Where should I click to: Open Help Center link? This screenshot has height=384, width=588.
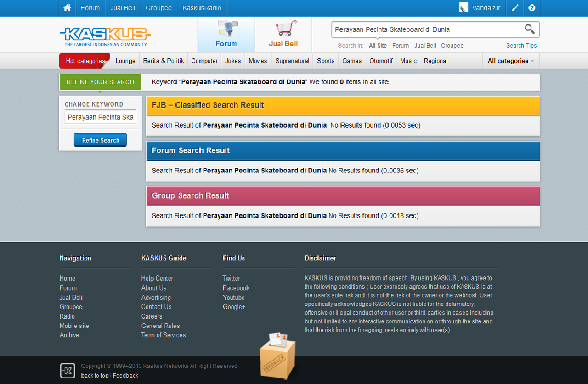click(x=157, y=278)
